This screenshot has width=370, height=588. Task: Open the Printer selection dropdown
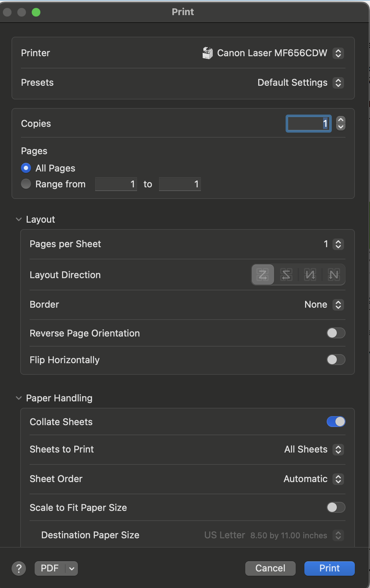click(x=338, y=53)
